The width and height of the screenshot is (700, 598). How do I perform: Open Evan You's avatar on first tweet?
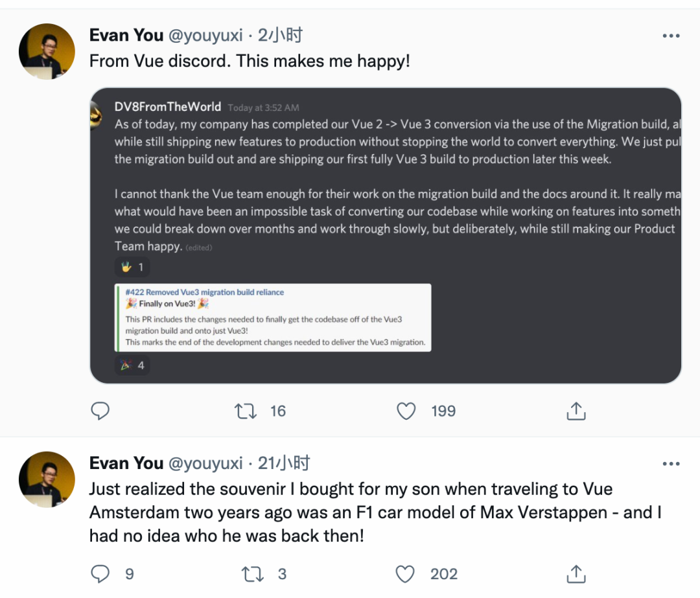pos(47,52)
